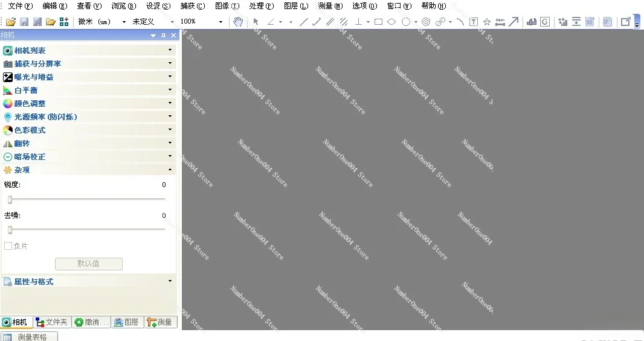Click the fullscreen window icon
The width and height of the screenshot is (644, 341).
625,22
